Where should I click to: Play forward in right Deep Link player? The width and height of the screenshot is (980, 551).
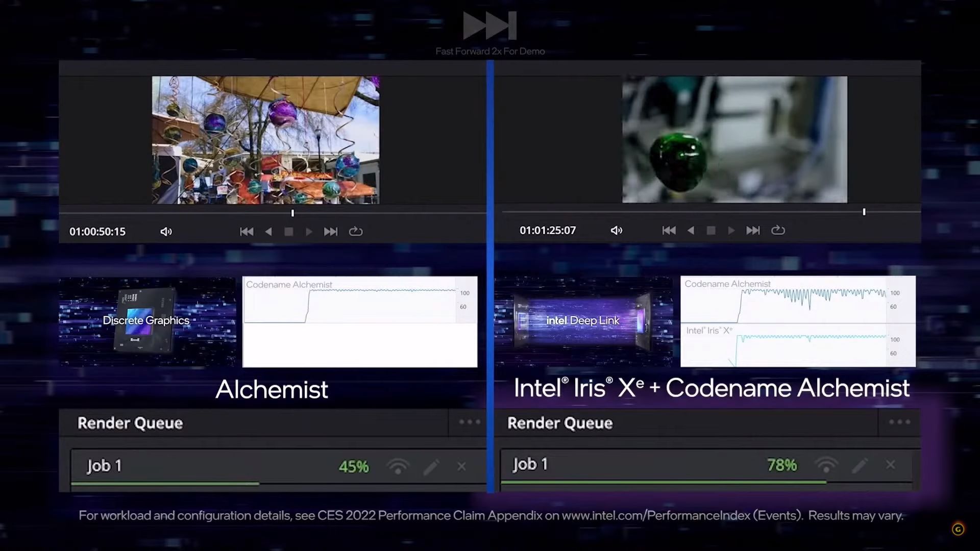tap(731, 231)
